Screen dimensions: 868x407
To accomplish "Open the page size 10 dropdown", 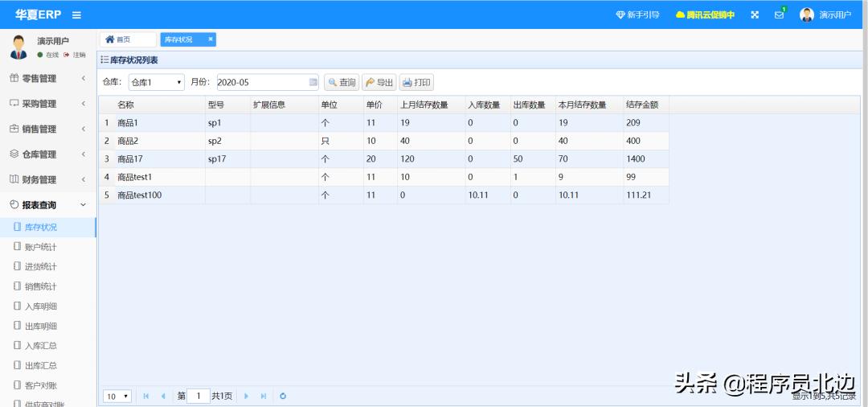I will pyautogui.click(x=117, y=397).
